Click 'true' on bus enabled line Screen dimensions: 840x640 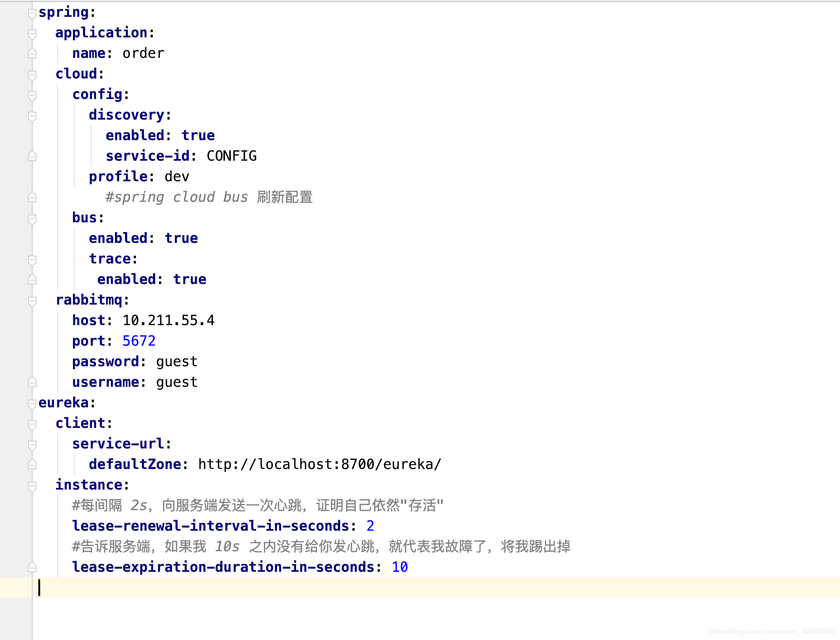click(x=181, y=238)
